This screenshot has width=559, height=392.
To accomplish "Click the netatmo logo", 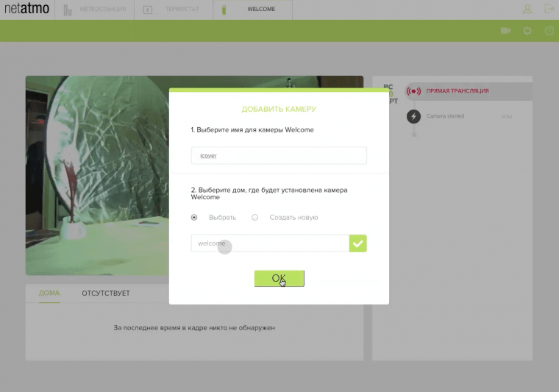I will coord(26,9).
